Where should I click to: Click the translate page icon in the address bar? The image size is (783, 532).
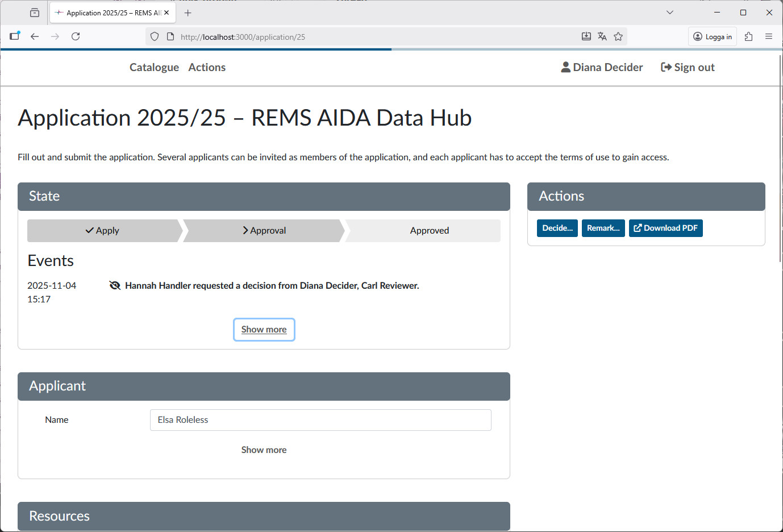[x=602, y=36]
